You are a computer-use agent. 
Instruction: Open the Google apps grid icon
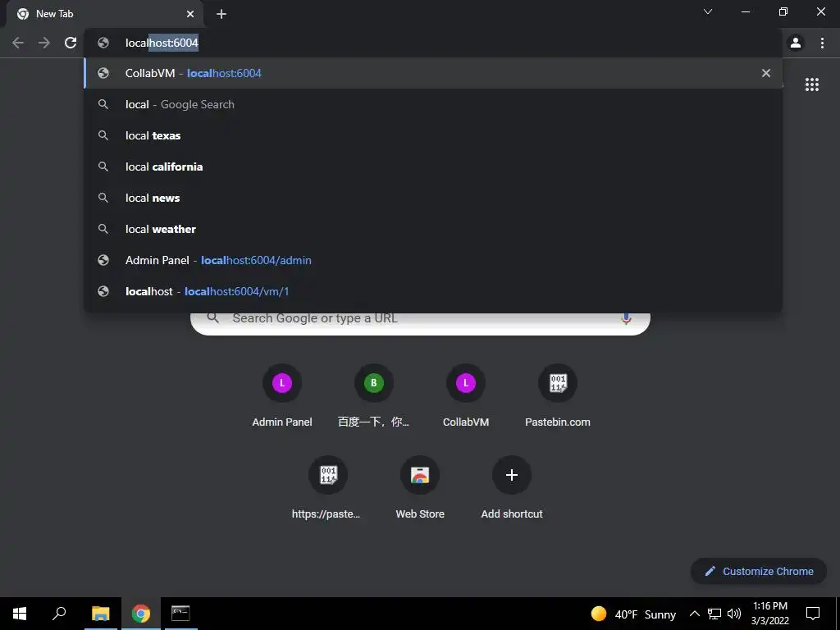pyautogui.click(x=811, y=84)
